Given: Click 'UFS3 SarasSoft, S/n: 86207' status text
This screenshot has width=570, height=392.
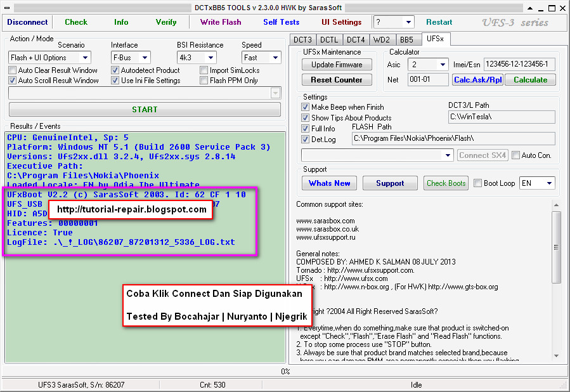Looking at the screenshot, I should (x=81, y=385).
